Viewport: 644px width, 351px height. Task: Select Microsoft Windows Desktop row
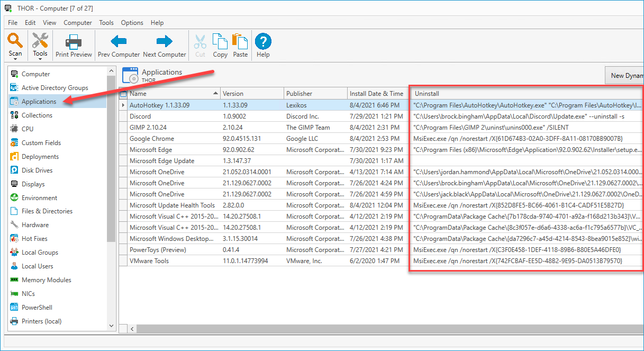tap(382, 239)
